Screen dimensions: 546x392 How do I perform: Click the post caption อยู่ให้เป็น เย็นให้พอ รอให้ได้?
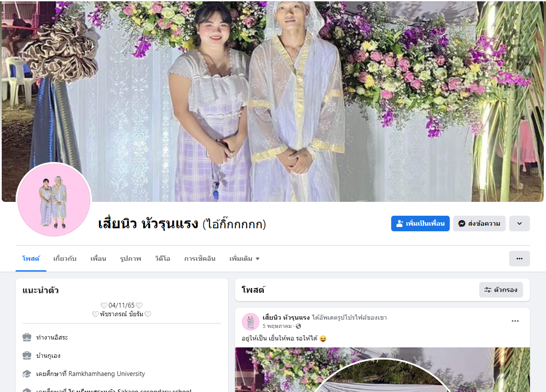click(x=280, y=338)
